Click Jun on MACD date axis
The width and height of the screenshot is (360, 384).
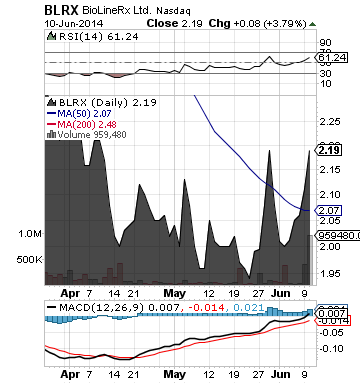point(281,374)
